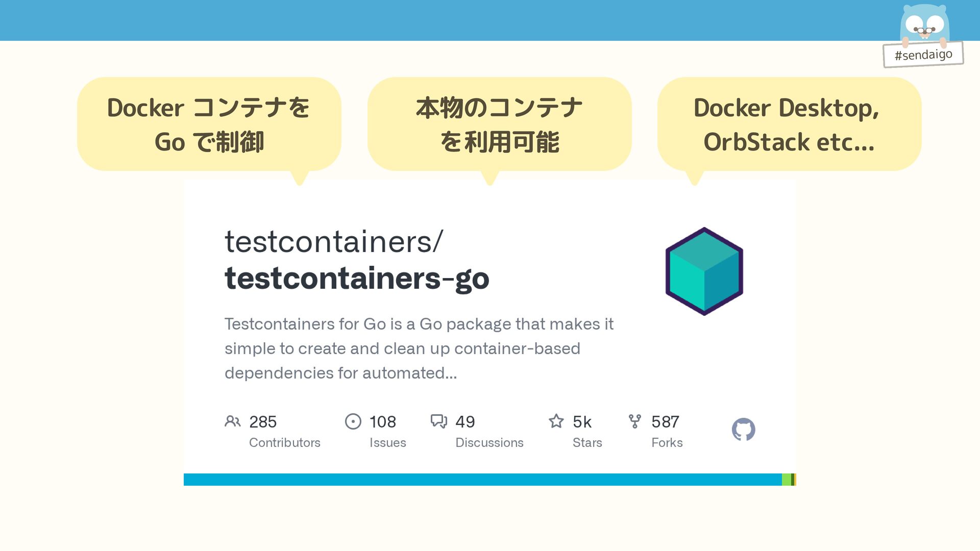Click the 285 Contributors count
This screenshot has height=551, width=980.
point(263,422)
